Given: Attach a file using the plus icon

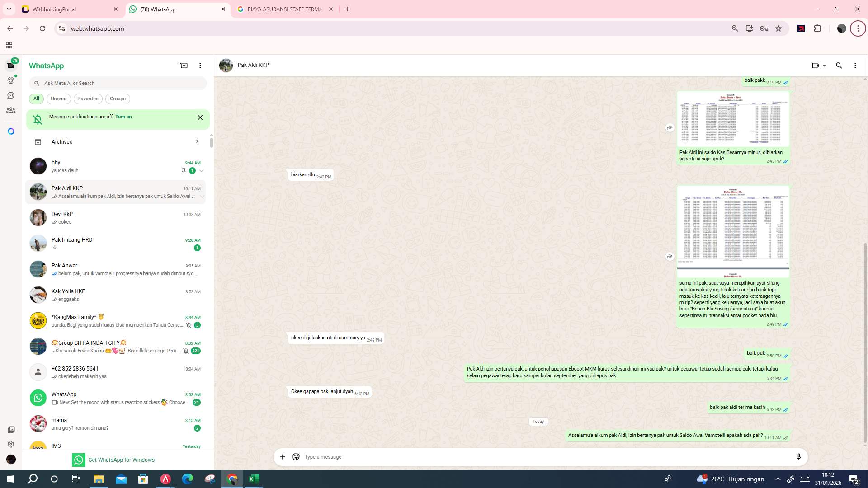Looking at the screenshot, I should [x=282, y=457].
